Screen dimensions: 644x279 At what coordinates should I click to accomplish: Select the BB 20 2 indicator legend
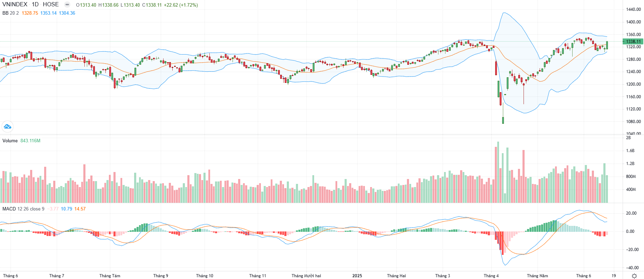(11, 13)
